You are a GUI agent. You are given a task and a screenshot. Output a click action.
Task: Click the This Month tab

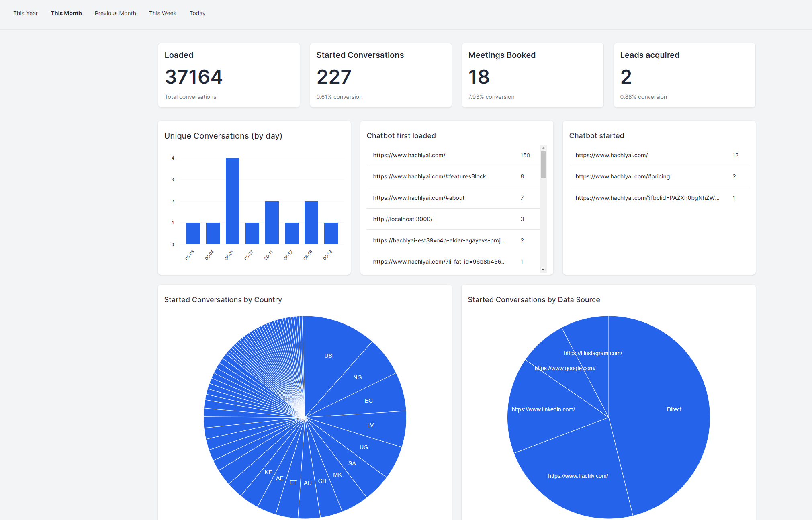(66, 13)
